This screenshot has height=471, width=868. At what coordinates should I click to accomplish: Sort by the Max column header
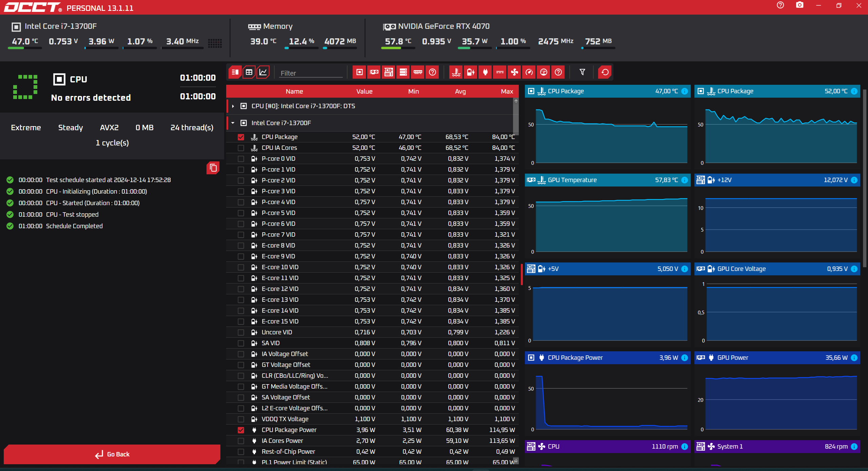tap(507, 92)
